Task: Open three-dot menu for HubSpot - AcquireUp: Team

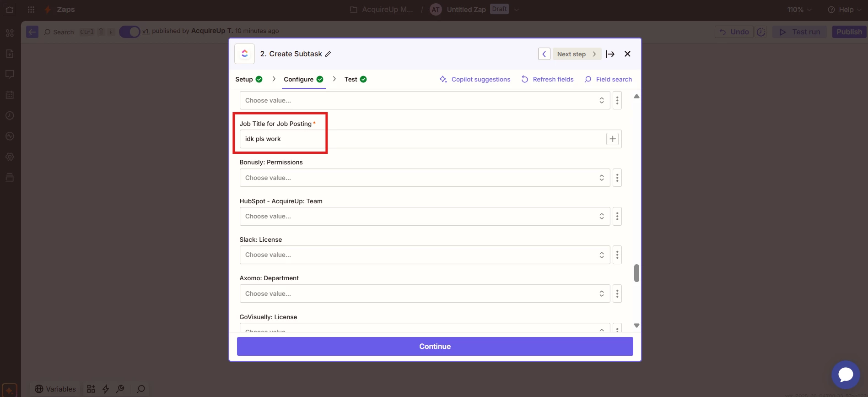Action: (617, 216)
